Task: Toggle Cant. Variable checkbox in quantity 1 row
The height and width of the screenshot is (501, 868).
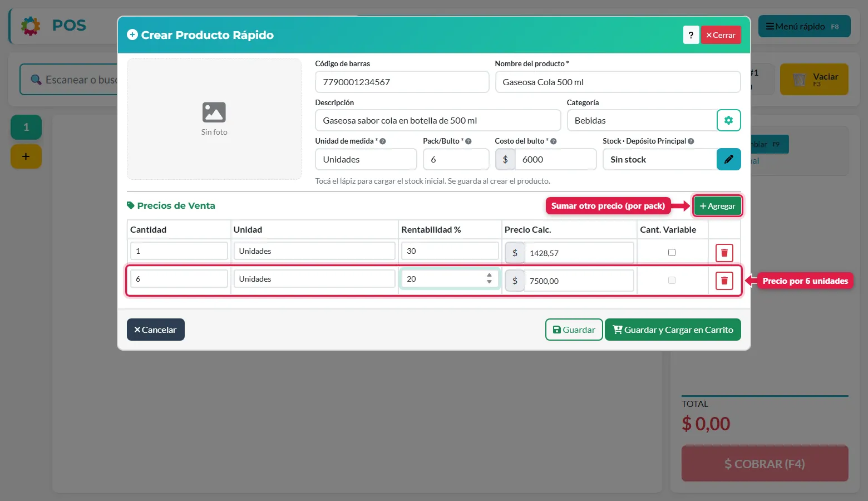Action: [x=672, y=252]
